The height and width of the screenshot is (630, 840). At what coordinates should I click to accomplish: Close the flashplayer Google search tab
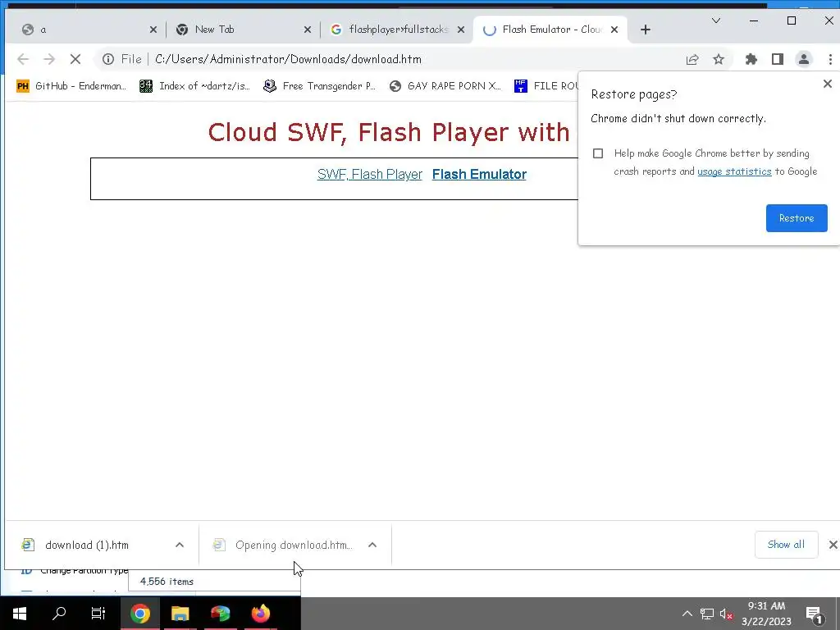[461, 30]
